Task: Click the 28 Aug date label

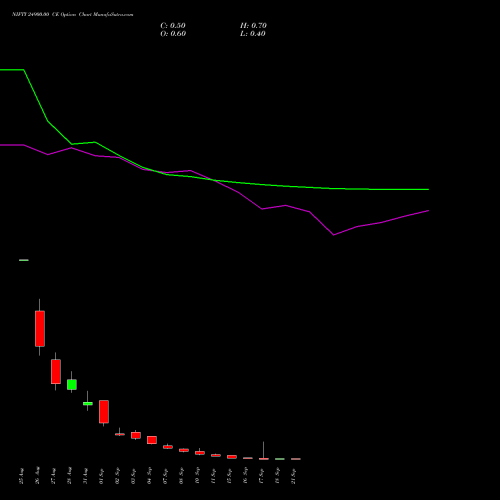Action: click(70, 476)
